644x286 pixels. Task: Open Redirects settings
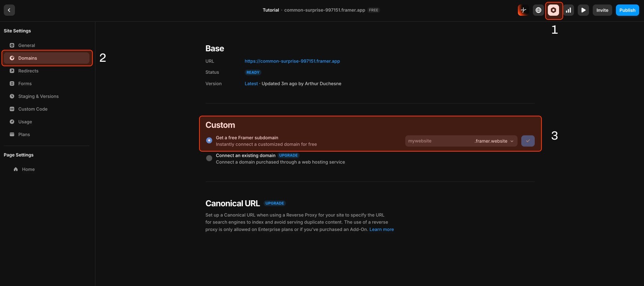point(47,71)
